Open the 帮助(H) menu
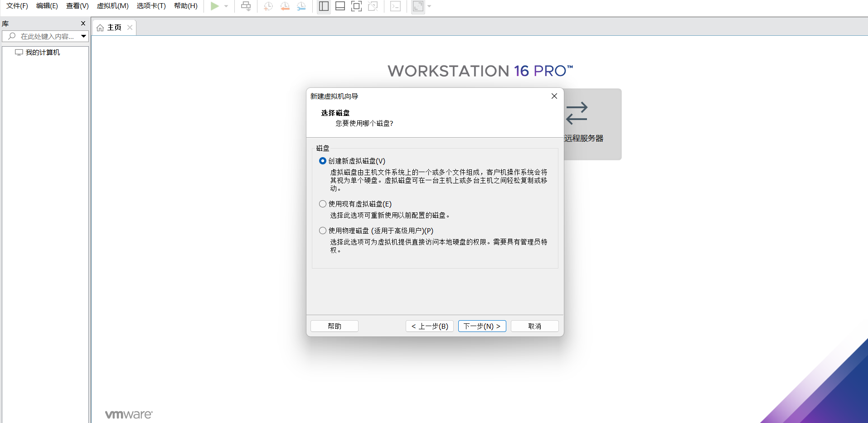This screenshot has height=423, width=868. [186, 6]
